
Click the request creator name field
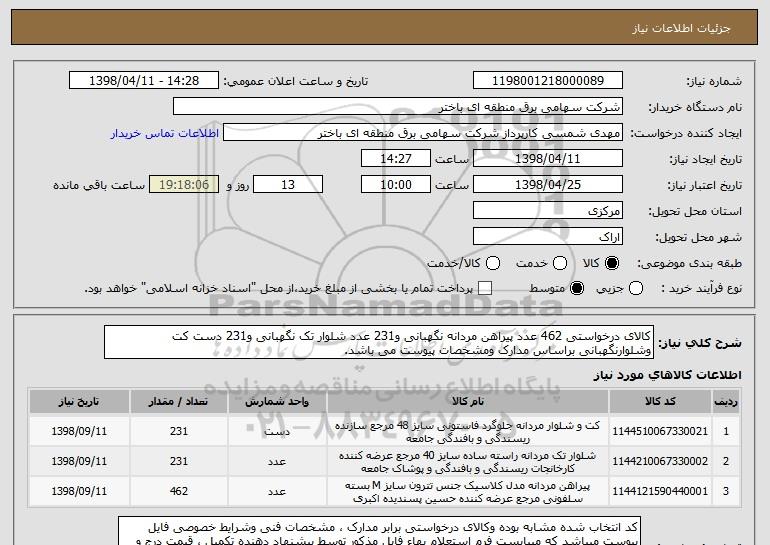pyautogui.click(x=423, y=133)
